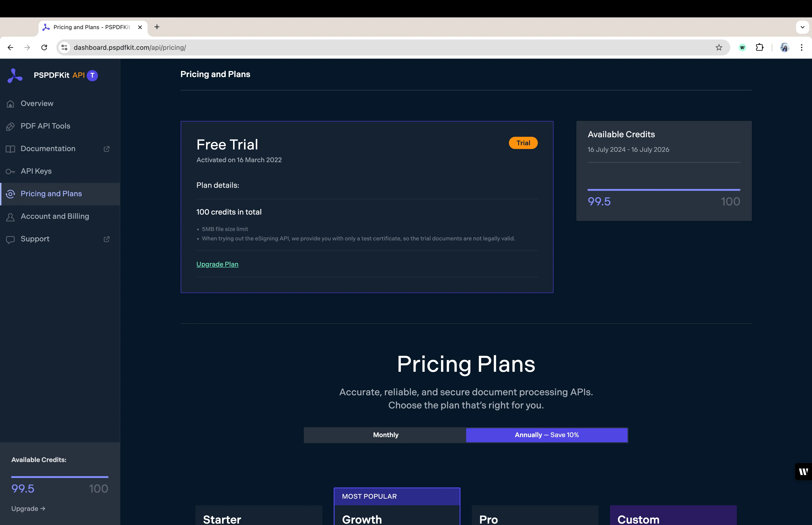Viewport: 812px width, 525px height.
Task: Click the credits progress bar in Available Credits card
Action: point(664,190)
